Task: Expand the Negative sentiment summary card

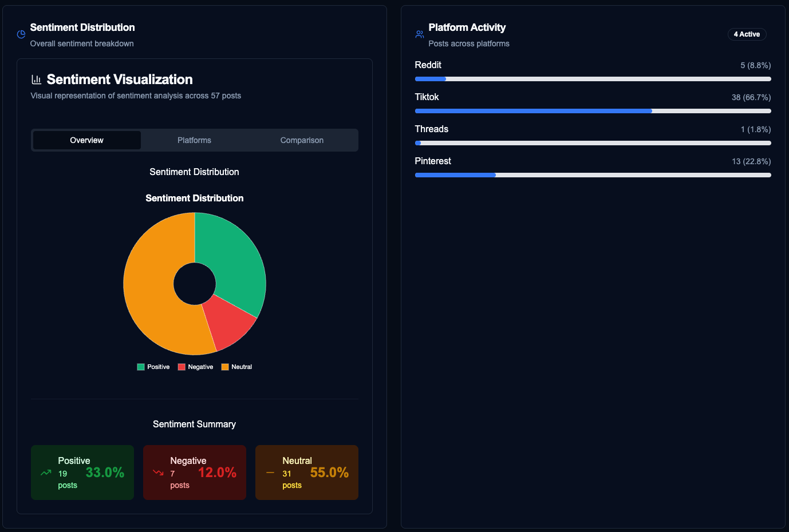Action: pos(194,473)
